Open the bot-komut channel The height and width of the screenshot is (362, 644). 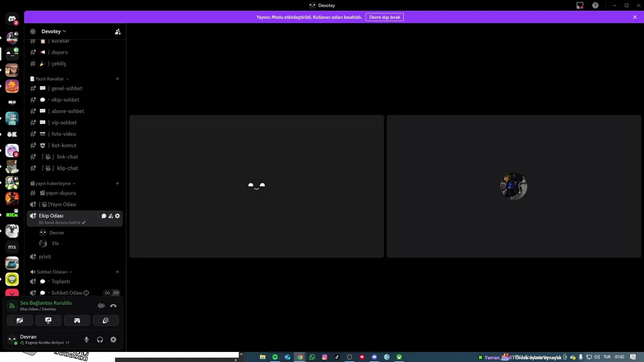click(74, 145)
